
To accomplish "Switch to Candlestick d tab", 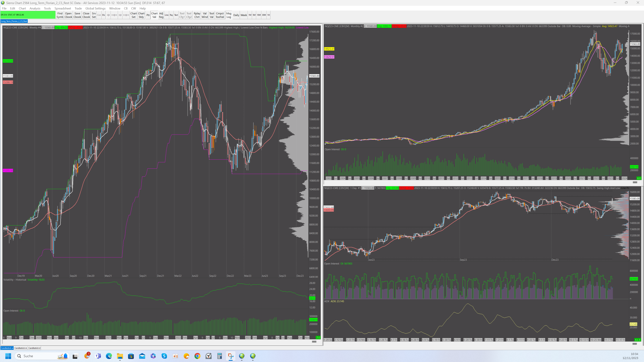I will (x=34, y=348).
